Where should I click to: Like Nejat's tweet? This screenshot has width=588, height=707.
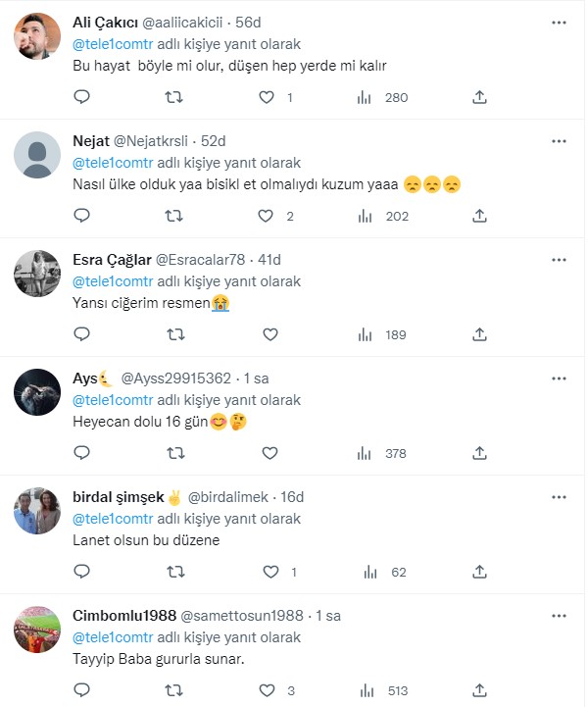[267, 216]
